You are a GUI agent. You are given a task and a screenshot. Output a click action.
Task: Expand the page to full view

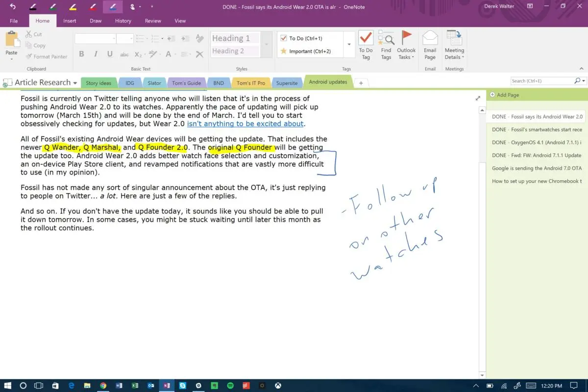[478, 98]
